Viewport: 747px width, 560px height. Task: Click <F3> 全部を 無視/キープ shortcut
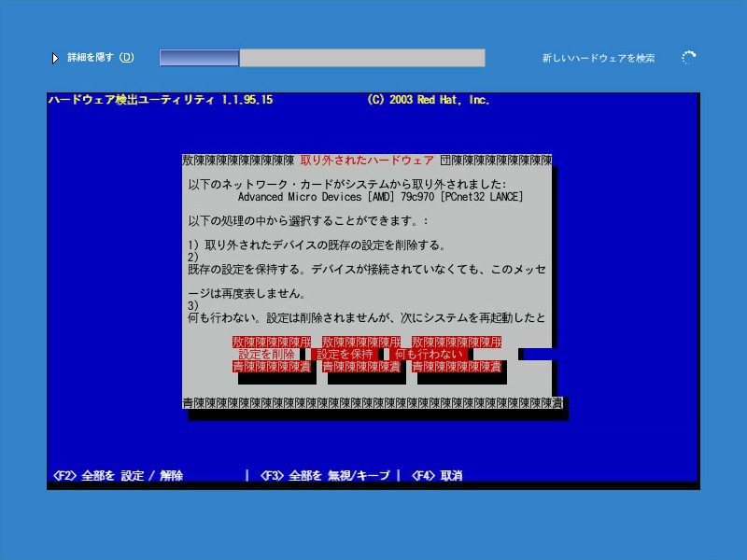[x=325, y=475]
